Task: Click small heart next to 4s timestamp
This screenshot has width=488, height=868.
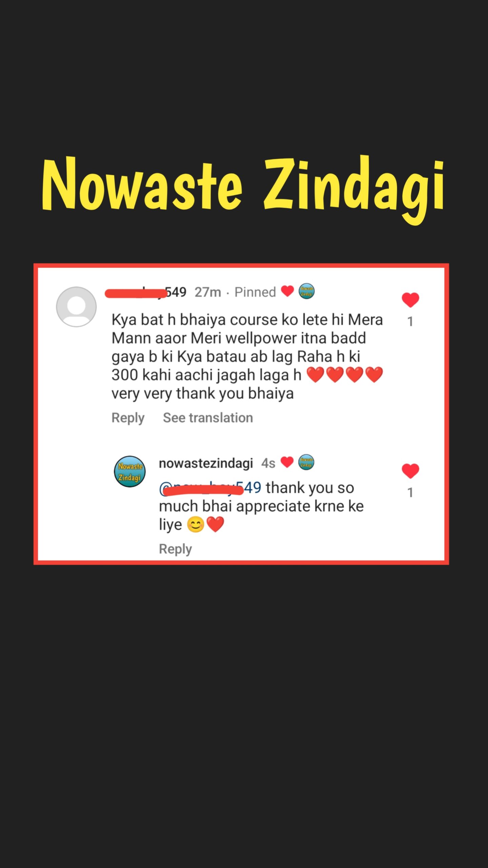Action: (287, 462)
